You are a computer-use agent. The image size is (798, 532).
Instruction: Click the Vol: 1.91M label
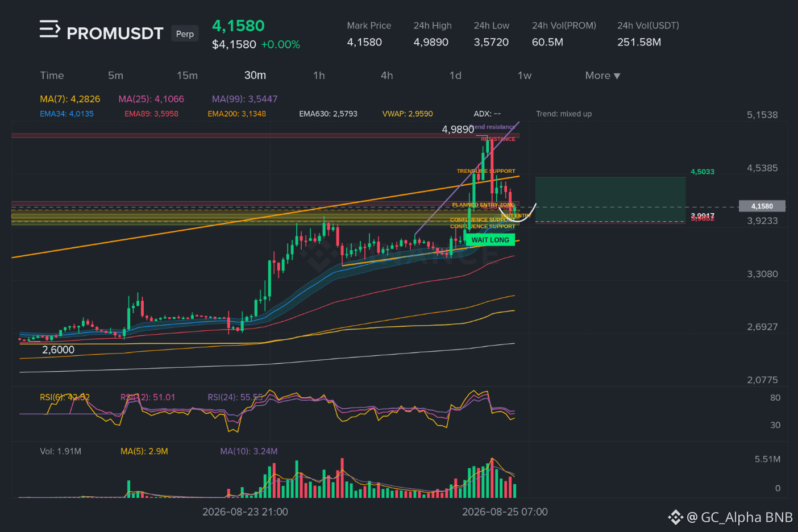pos(60,451)
